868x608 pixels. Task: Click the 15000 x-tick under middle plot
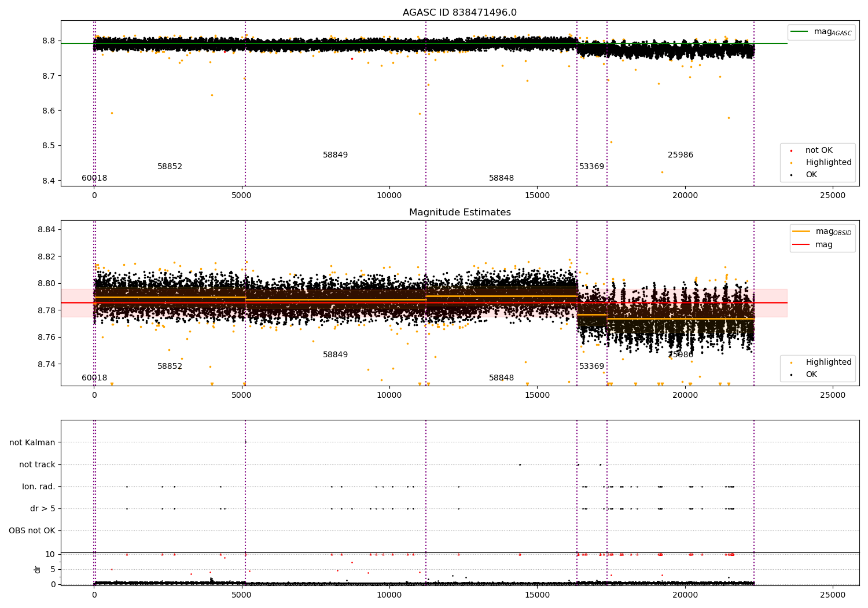(x=537, y=395)
